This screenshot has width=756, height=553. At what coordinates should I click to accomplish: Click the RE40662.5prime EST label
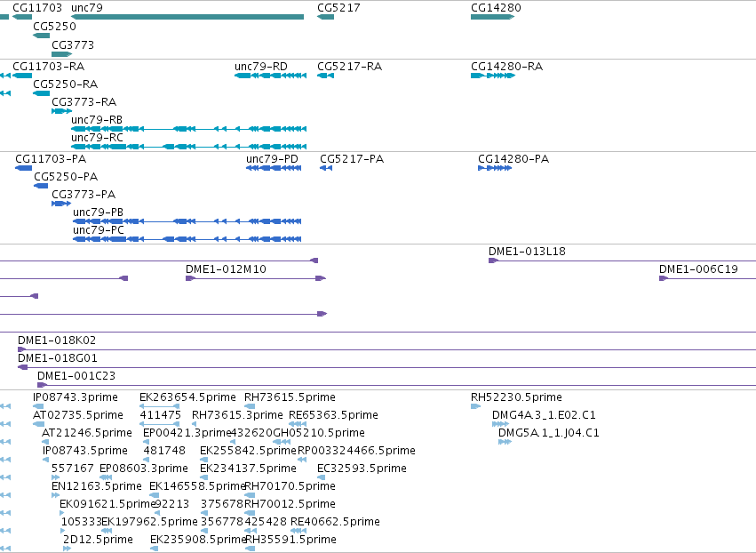point(335,522)
